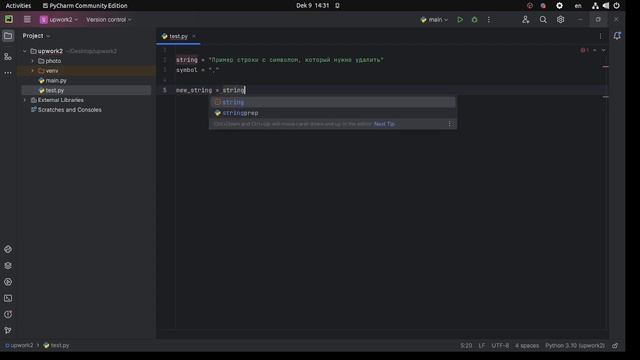Open the main hamburger menu
Screen dimensions: 640x360
(x=27, y=19)
